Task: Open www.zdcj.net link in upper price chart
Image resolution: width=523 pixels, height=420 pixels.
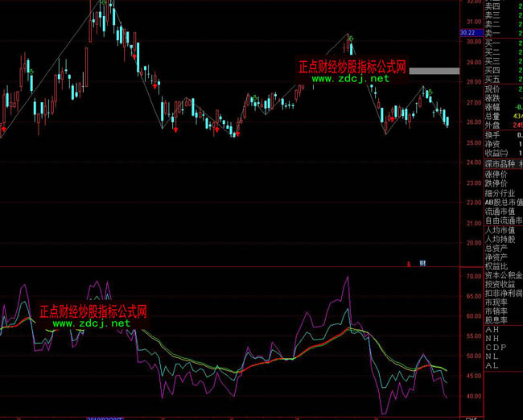Action: pyautogui.click(x=349, y=79)
